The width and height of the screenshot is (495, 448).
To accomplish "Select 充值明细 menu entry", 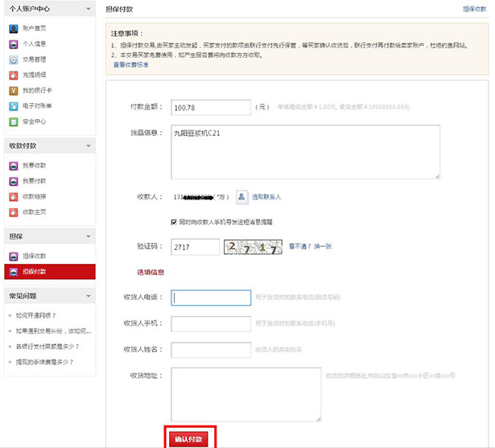I will [x=34, y=75].
